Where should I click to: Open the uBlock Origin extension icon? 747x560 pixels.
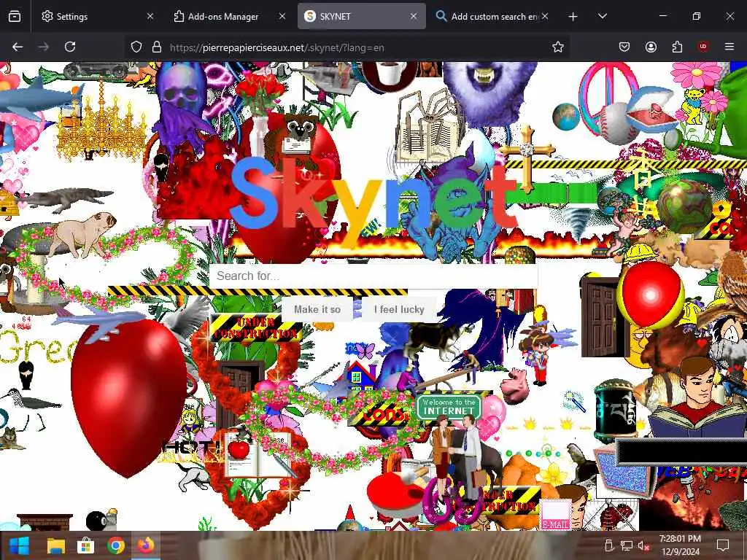703,47
